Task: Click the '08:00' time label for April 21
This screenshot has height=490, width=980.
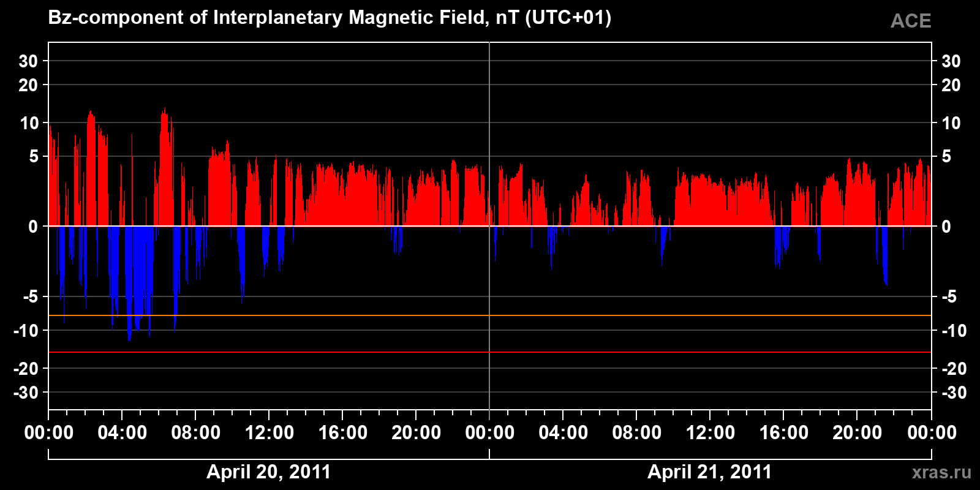Action: coord(637,433)
